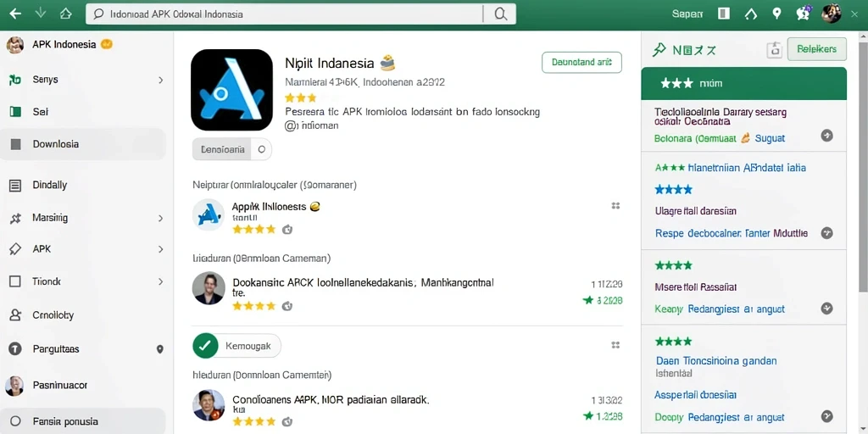
Task: Click the panel layout icon in the top bar
Action: pos(724,14)
